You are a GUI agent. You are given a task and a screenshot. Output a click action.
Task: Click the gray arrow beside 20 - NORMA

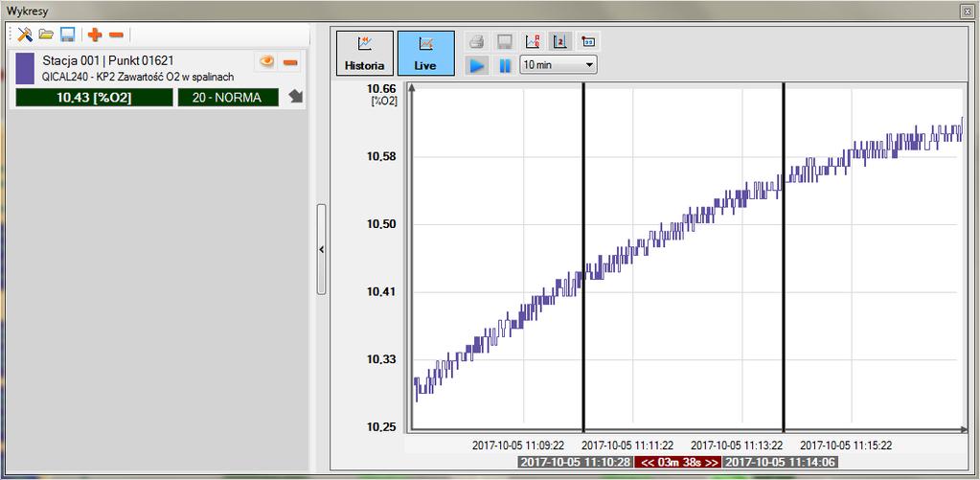[295, 97]
